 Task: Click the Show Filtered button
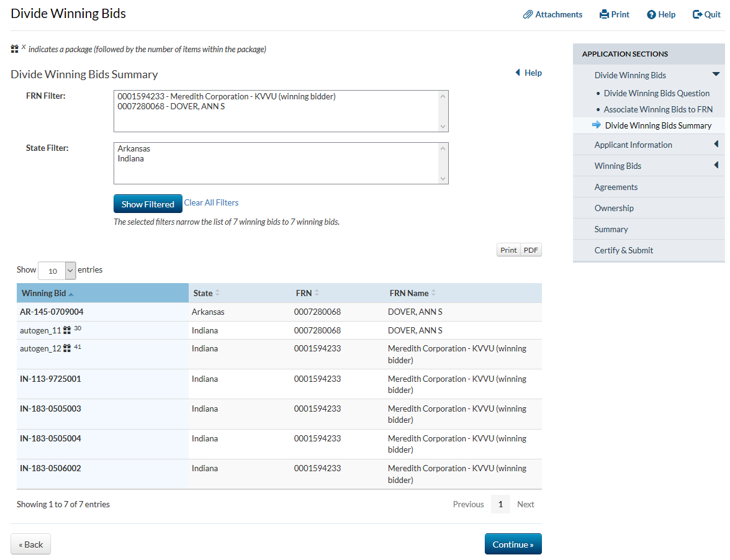pos(148,204)
